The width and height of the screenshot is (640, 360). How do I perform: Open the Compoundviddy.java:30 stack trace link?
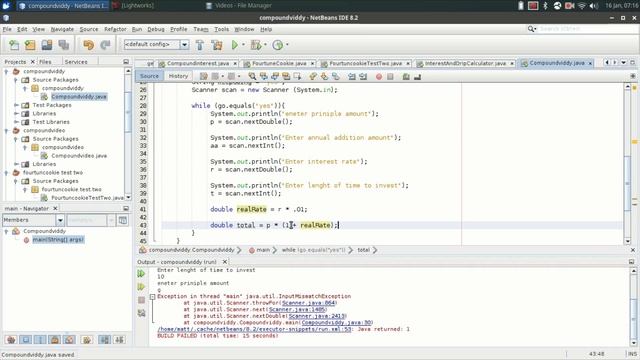[337, 322]
